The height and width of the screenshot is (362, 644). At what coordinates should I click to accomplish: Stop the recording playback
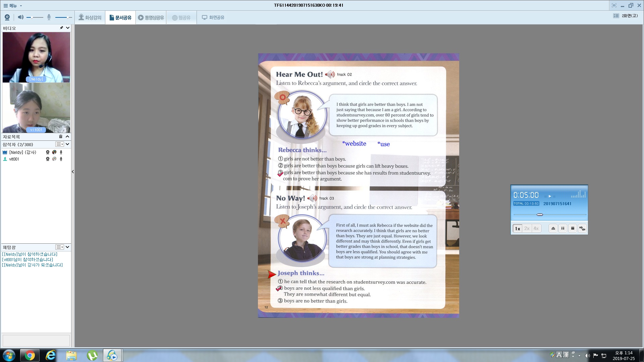[573, 228]
